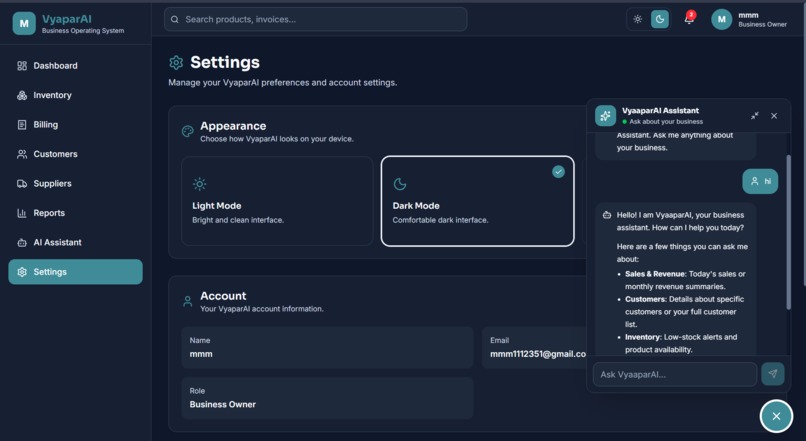Click the Appearance palette icon
806x441 pixels.
188,132
